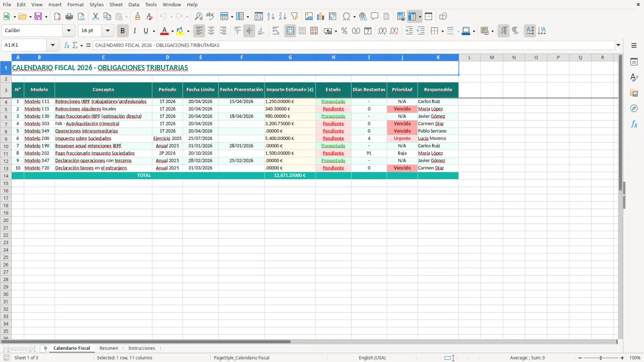Screen dimensions: 644x362
Task: Open Save button dropdown arrow
Action: tap(46, 17)
